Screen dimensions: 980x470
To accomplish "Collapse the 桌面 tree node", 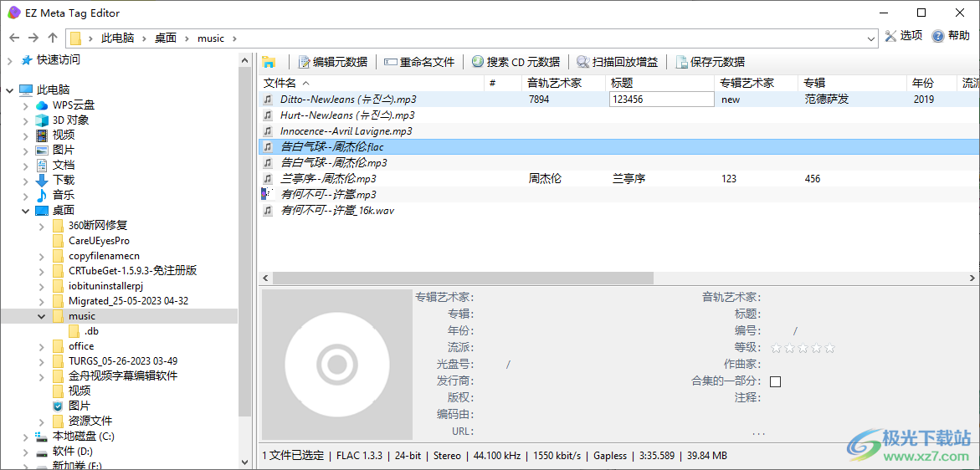I will (26, 211).
